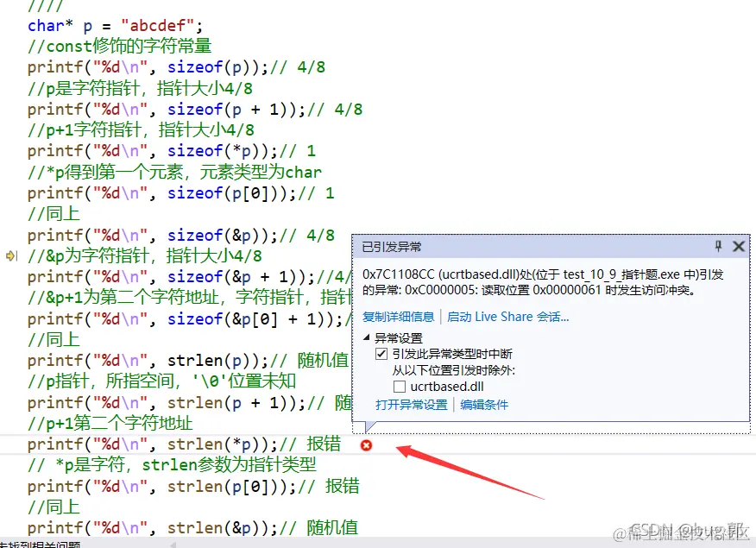Click the sizeof(&p + 1) printf line
Image resolution: width=756 pixels, height=548 pixels.
click(x=190, y=277)
